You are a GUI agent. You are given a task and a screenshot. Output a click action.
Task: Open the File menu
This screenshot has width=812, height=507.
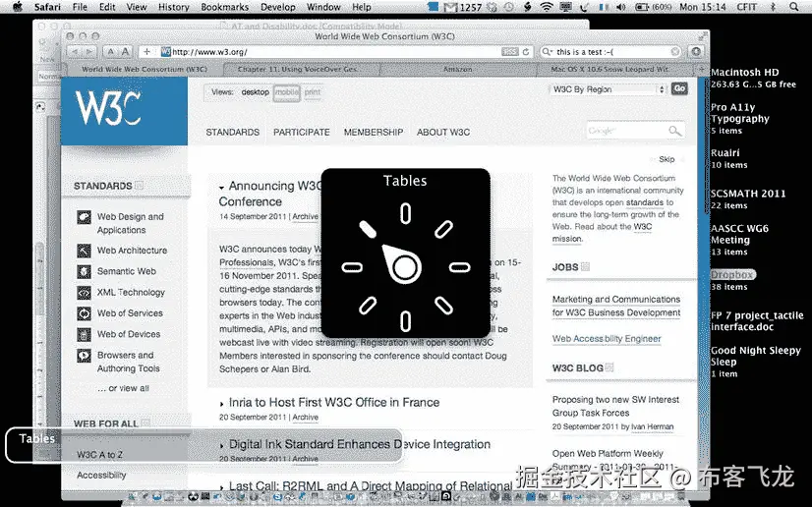coord(81,7)
